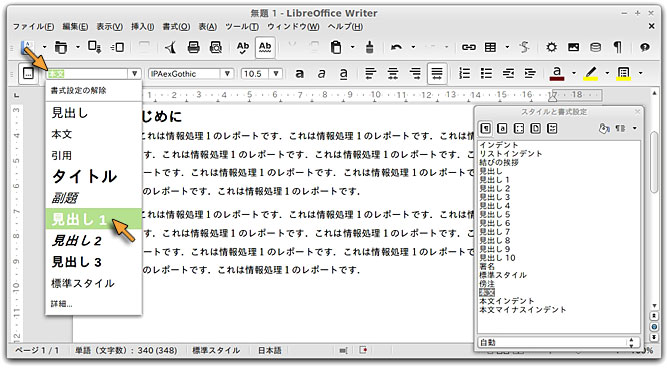Click the IPAexGothic font name field

185,74
